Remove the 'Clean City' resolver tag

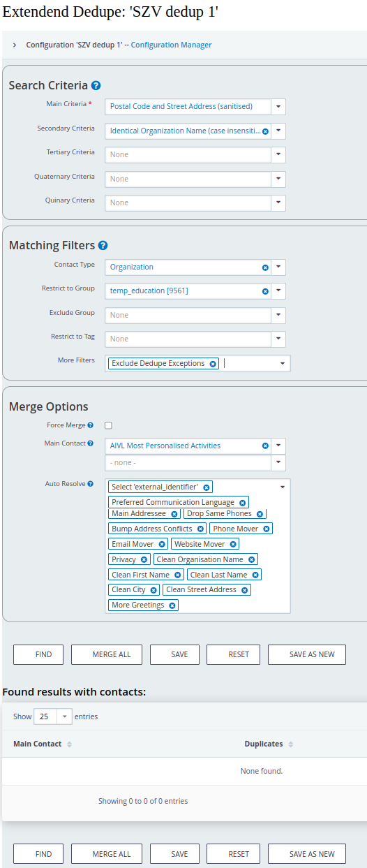pos(153,590)
